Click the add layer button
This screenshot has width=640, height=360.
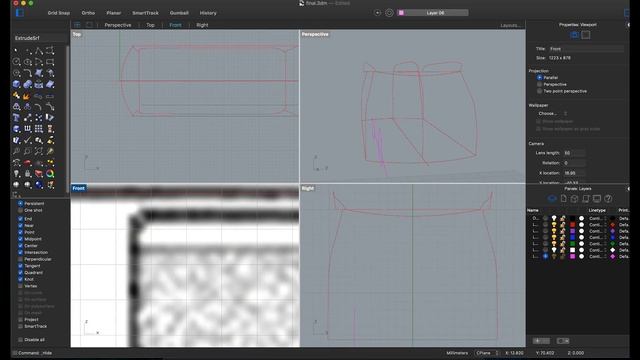542,341
